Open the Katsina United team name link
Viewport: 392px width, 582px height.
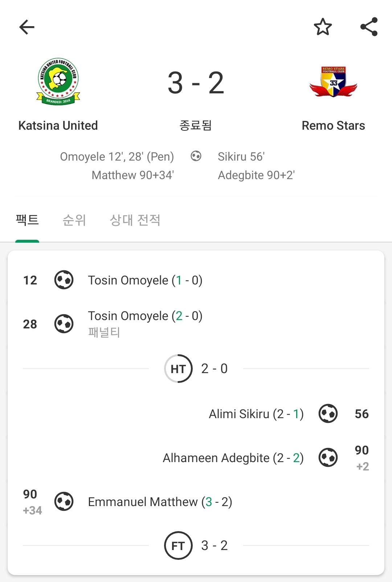point(58,125)
